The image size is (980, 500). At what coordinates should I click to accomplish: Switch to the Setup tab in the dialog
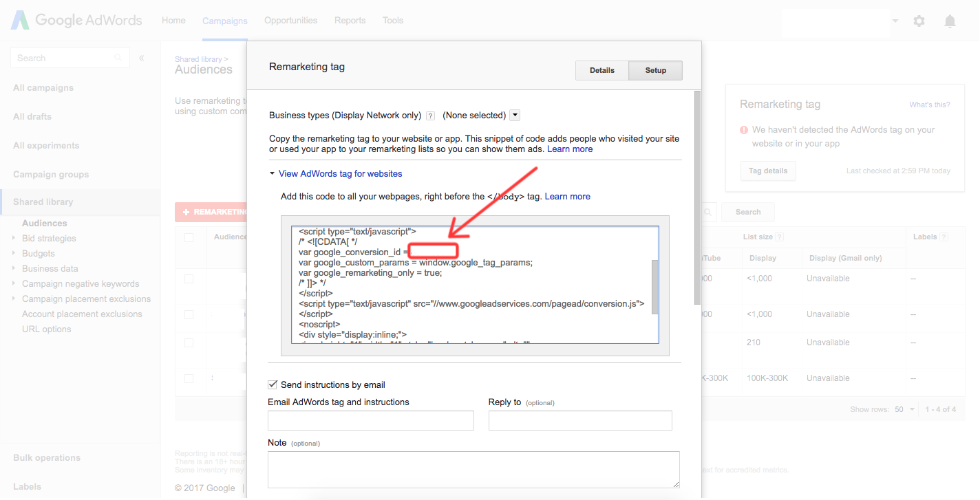click(656, 70)
